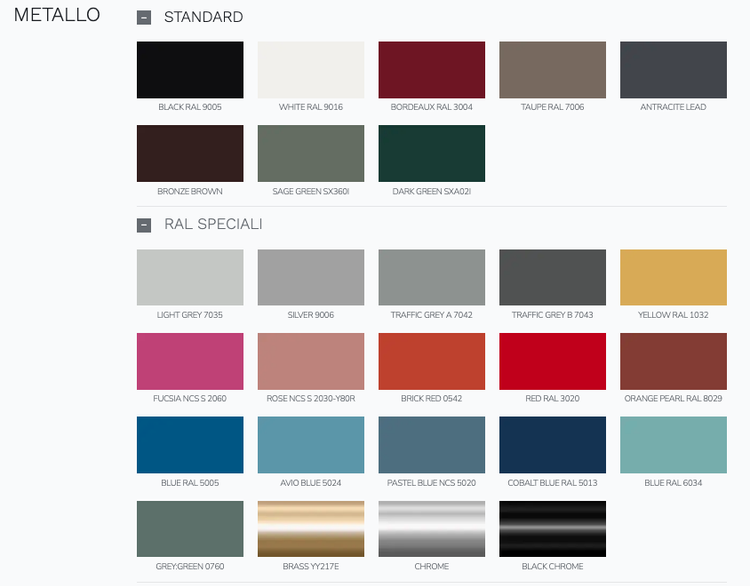
Task: Click the 'GREY:GREEN 0760' label
Action: [190, 566]
